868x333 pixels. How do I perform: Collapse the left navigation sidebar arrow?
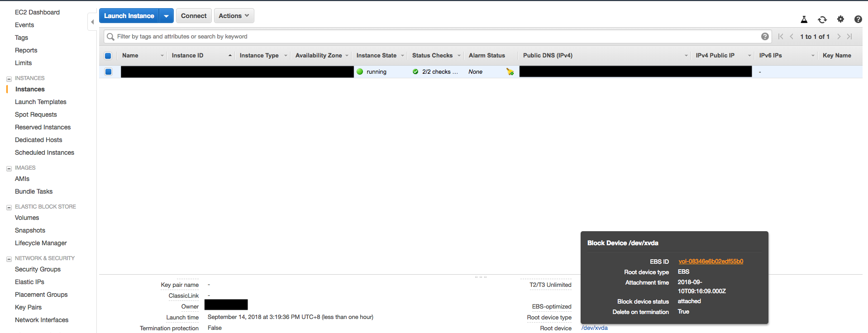tap(92, 22)
